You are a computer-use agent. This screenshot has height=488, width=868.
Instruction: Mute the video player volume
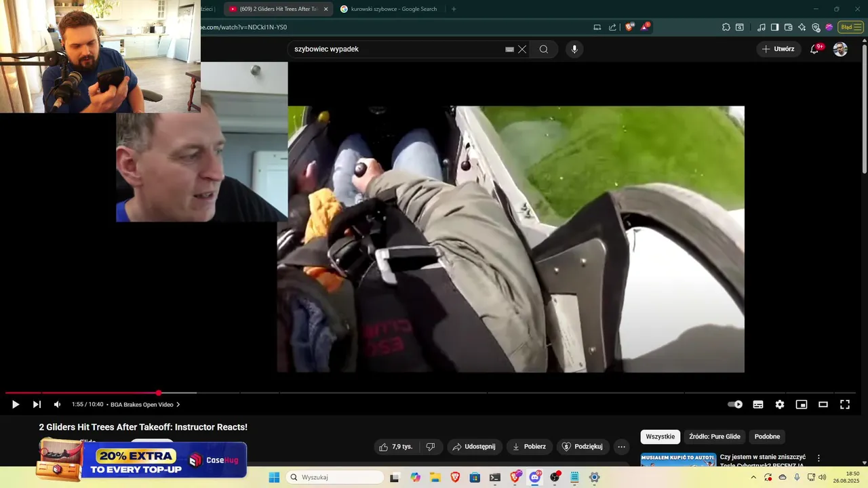(57, 405)
